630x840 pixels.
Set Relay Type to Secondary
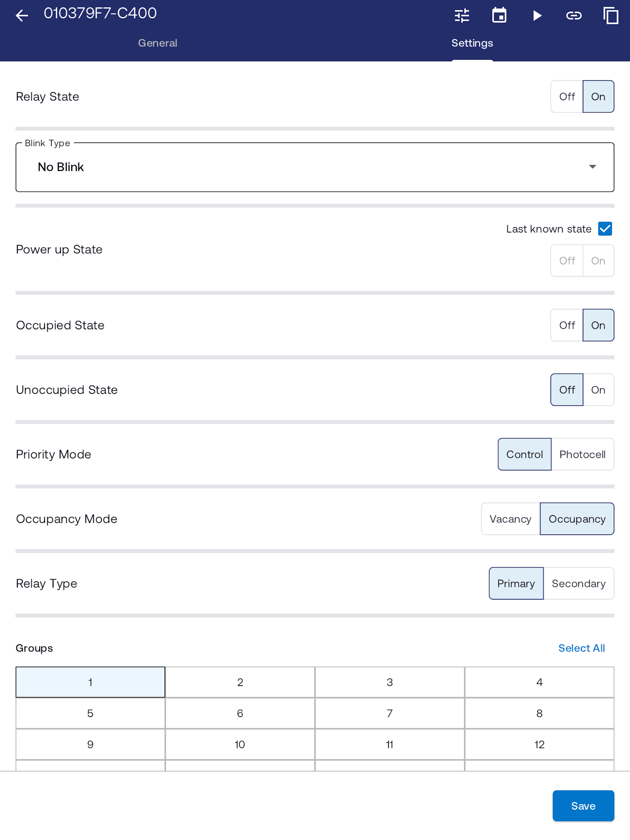tap(579, 583)
